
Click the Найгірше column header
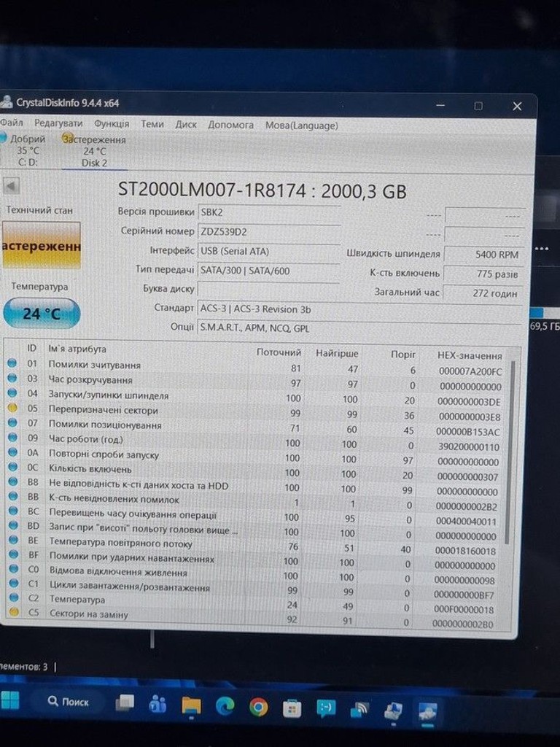(337, 354)
